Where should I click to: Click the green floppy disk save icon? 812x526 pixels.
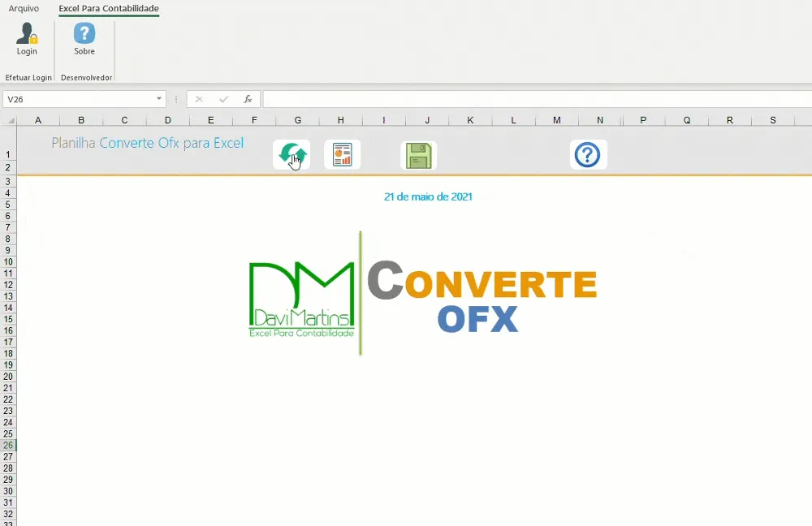click(418, 155)
